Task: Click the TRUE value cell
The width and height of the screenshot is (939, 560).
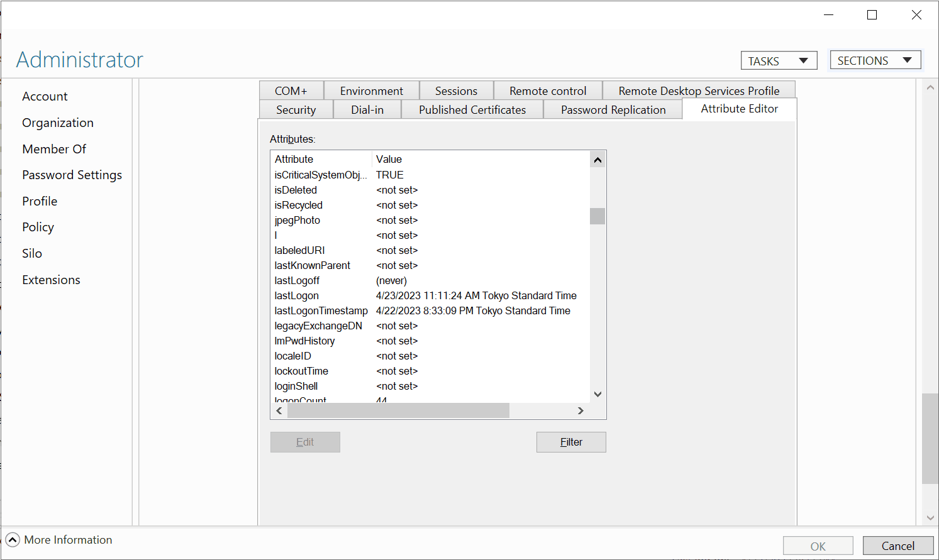Action: (x=389, y=175)
